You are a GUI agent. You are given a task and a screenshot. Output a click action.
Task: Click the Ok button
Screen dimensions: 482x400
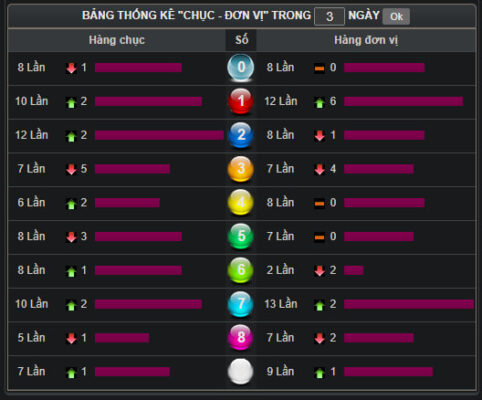click(396, 16)
